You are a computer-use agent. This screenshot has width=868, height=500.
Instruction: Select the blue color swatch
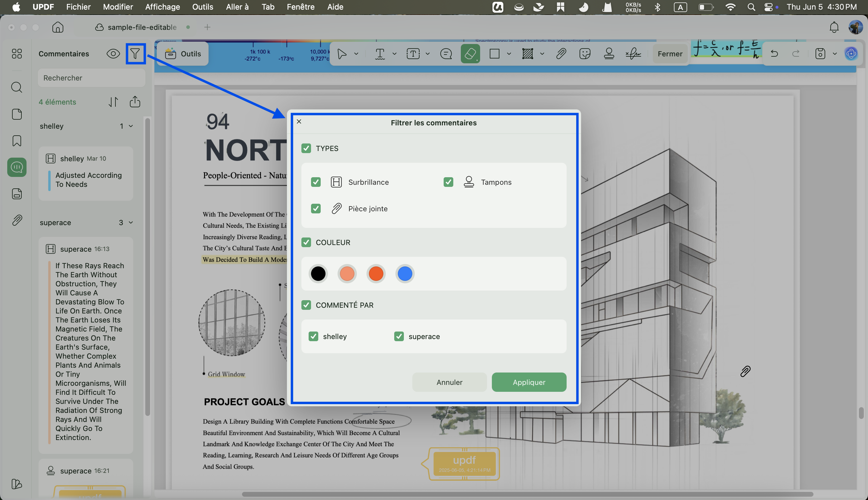coord(405,274)
